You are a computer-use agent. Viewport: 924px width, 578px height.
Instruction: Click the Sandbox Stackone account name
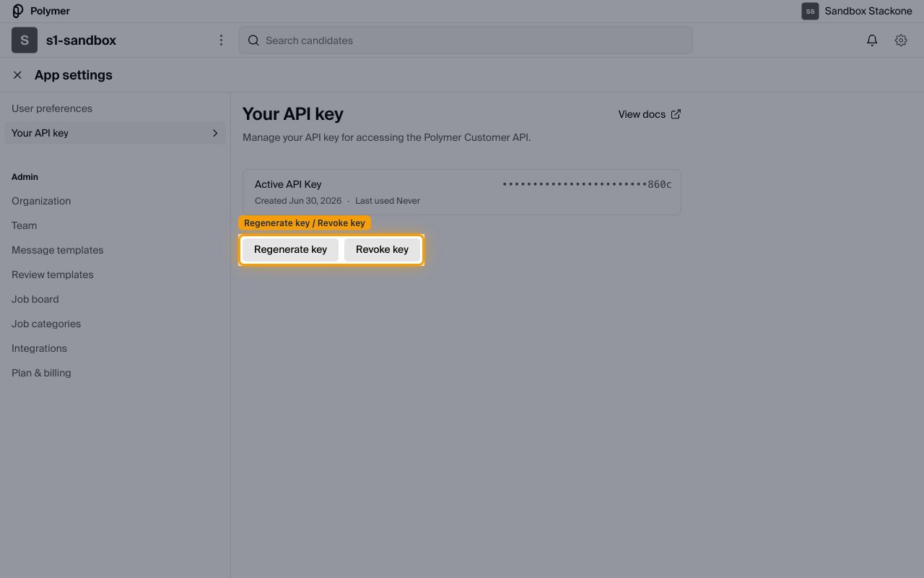pos(868,11)
